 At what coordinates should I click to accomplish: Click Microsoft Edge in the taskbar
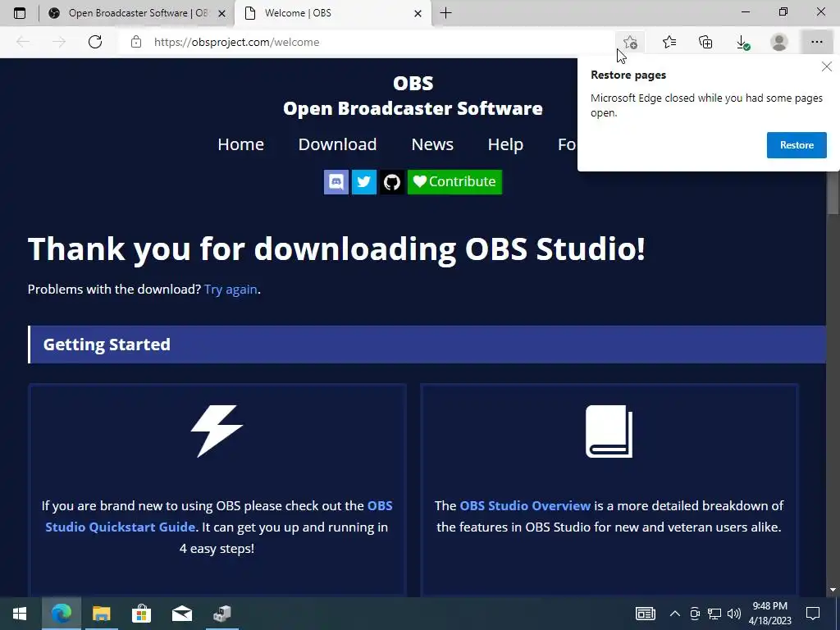pos(61,614)
